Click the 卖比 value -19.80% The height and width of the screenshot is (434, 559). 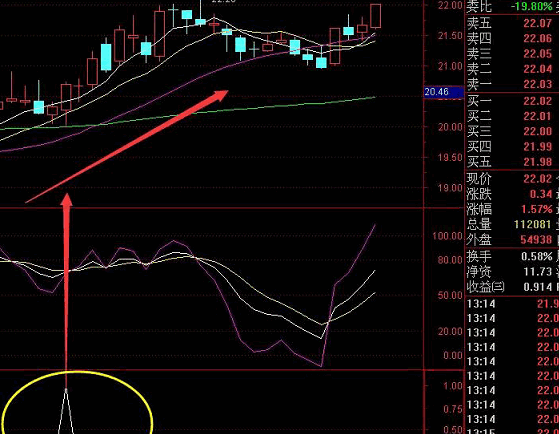[x=531, y=6]
